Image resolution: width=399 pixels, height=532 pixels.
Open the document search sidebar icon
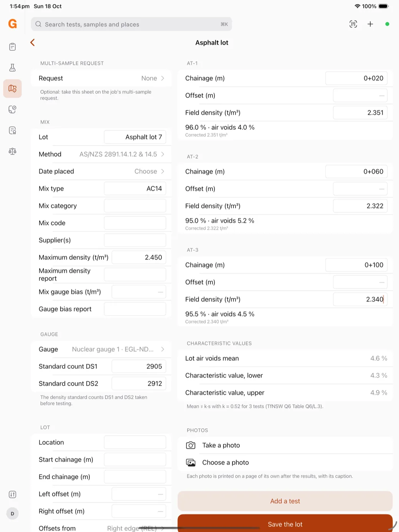(x=13, y=131)
